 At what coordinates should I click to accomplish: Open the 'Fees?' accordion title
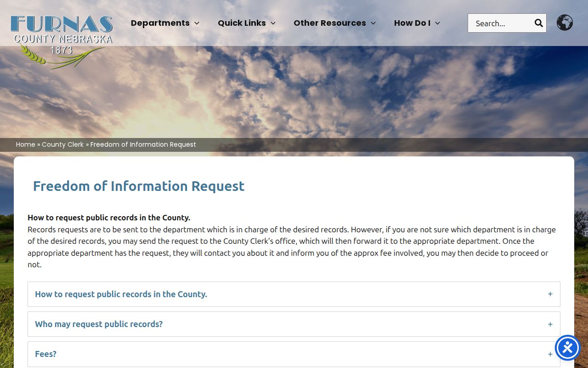[x=45, y=354]
